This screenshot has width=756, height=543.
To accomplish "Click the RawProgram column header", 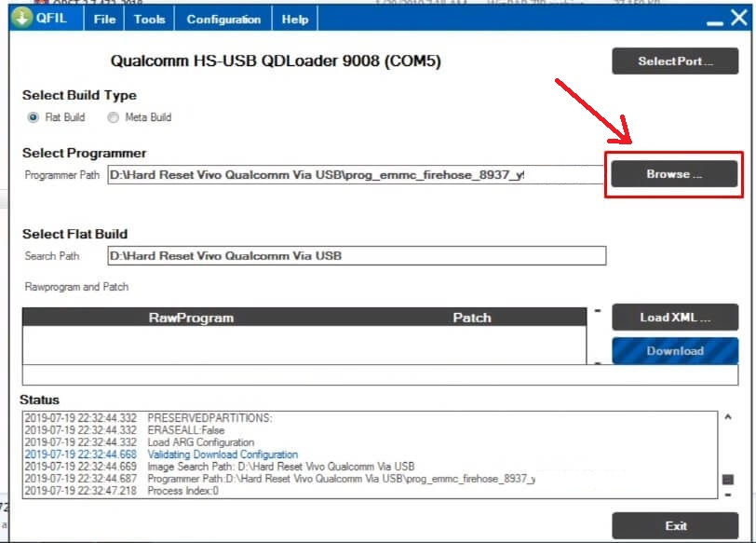I will (x=191, y=318).
